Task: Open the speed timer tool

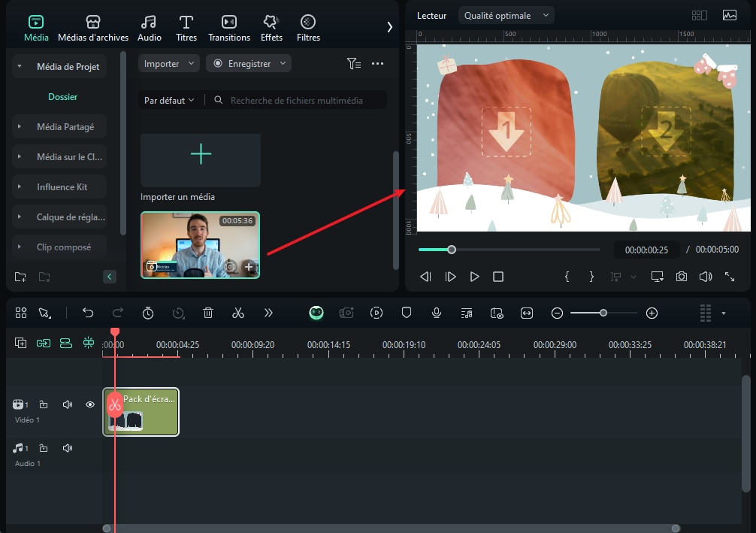Action: tap(148, 313)
